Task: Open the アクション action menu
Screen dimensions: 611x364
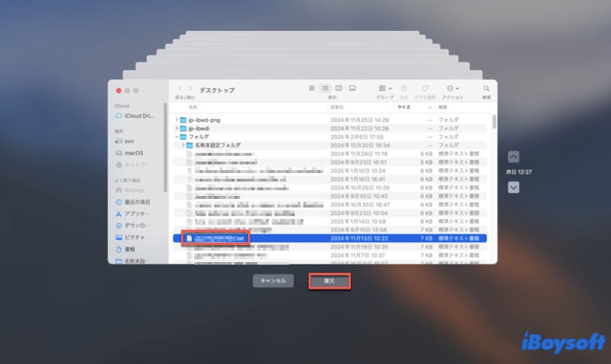Action: [452, 88]
